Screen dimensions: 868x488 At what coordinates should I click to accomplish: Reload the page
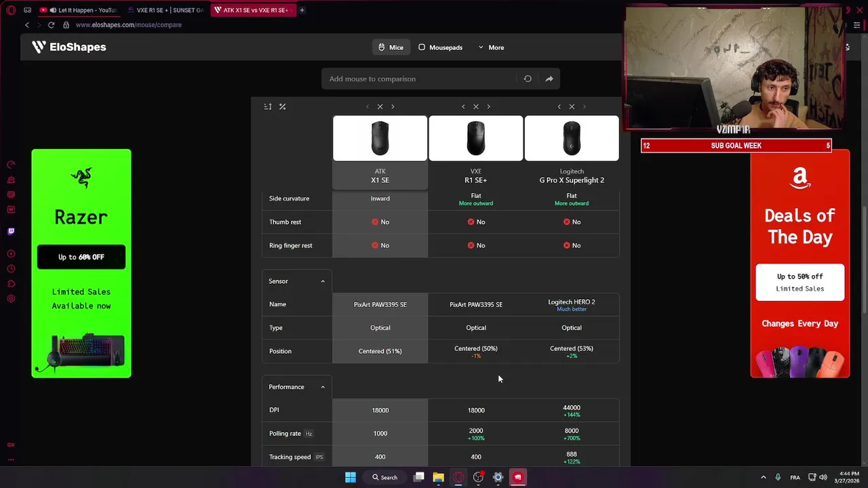51,25
